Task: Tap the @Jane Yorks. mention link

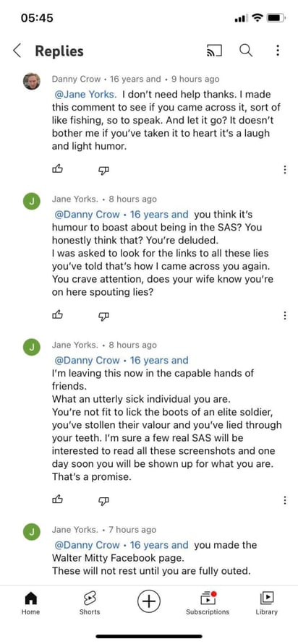Action: (85, 95)
